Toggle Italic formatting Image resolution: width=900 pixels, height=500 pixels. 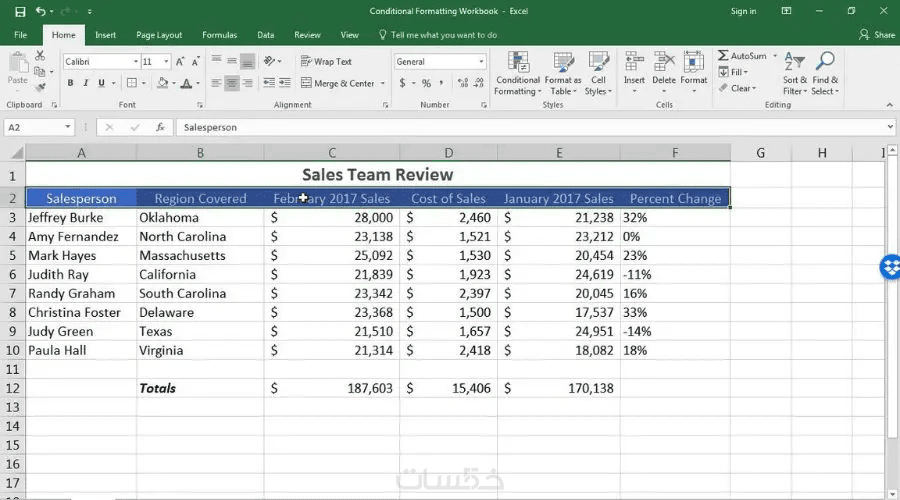click(86, 83)
